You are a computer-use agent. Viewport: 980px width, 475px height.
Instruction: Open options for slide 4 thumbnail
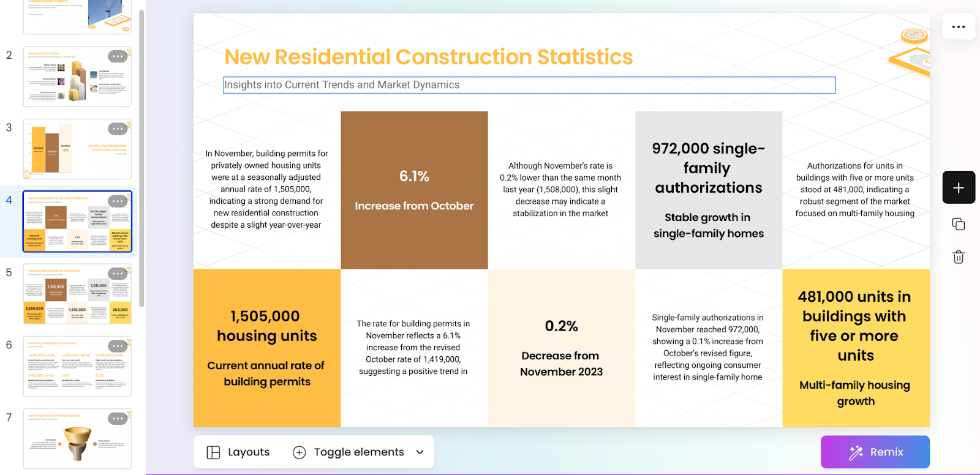point(118,201)
